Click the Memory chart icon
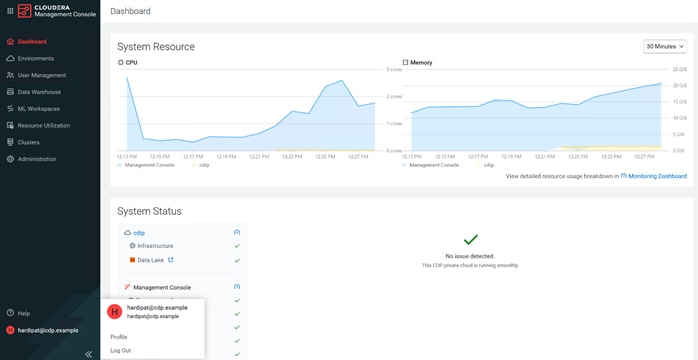 tap(405, 63)
